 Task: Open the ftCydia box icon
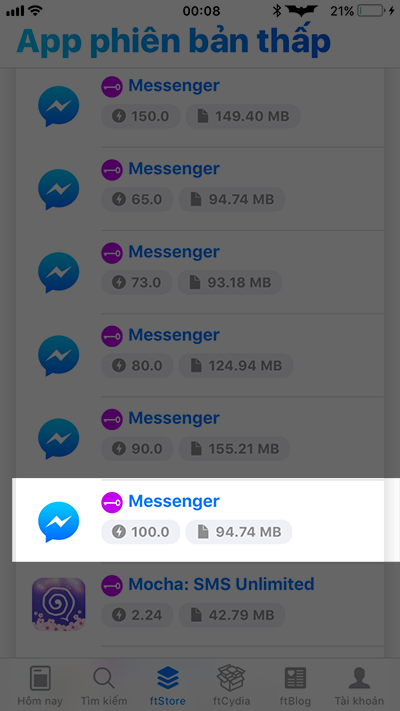231,678
